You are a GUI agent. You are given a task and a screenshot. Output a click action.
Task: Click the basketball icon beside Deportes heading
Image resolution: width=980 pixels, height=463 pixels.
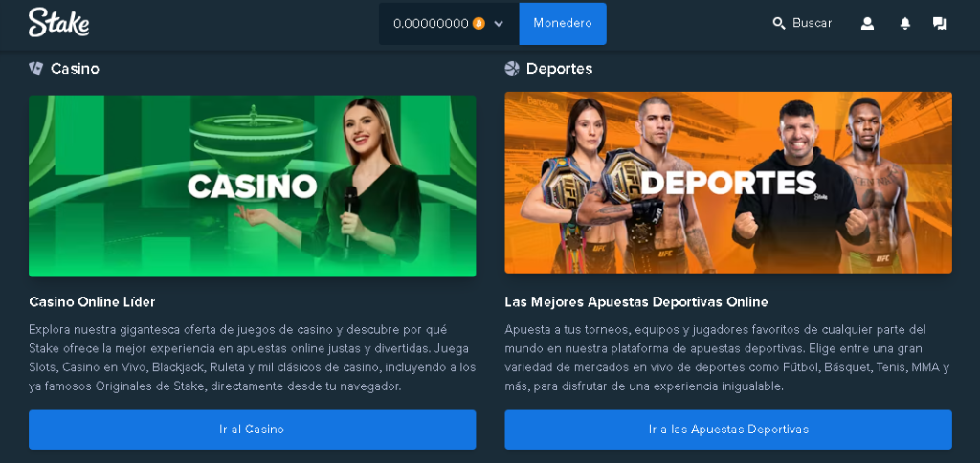coord(512,68)
